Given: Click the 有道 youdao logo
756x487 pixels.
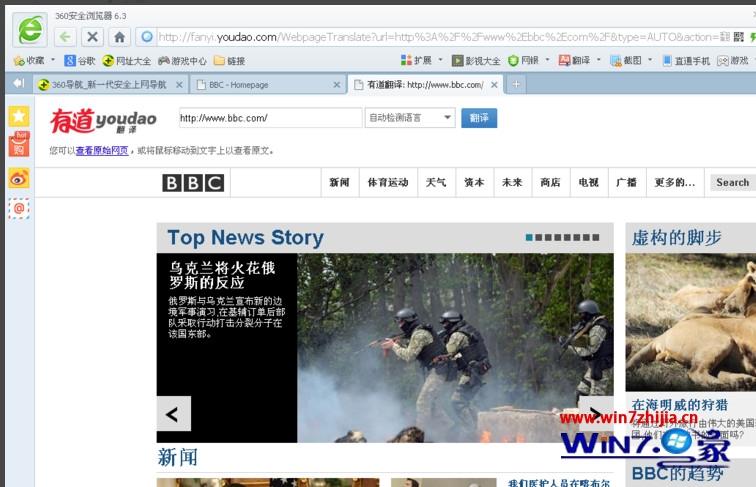Looking at the screenshot, I should (x=103, y=121).
